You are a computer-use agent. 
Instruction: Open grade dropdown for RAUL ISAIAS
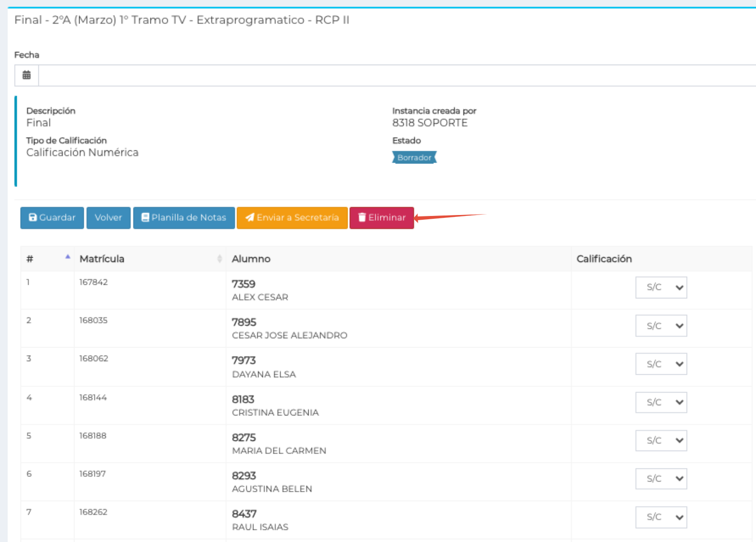tap(661, 517)
